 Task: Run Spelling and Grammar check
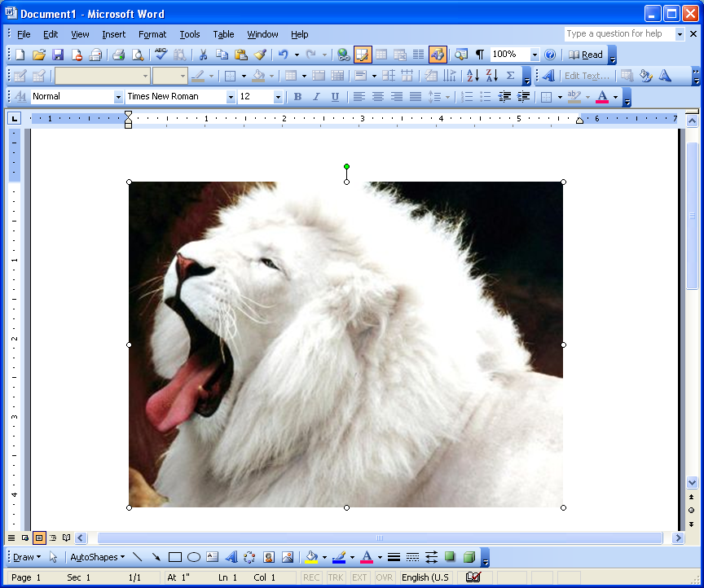coord(160,55)
